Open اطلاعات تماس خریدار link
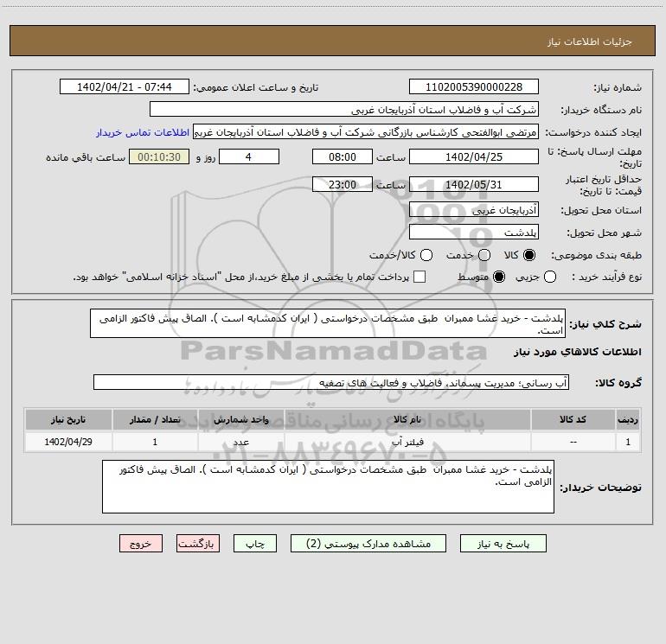The height and width of the screenshot is (644, 666). tap(143, 132)
